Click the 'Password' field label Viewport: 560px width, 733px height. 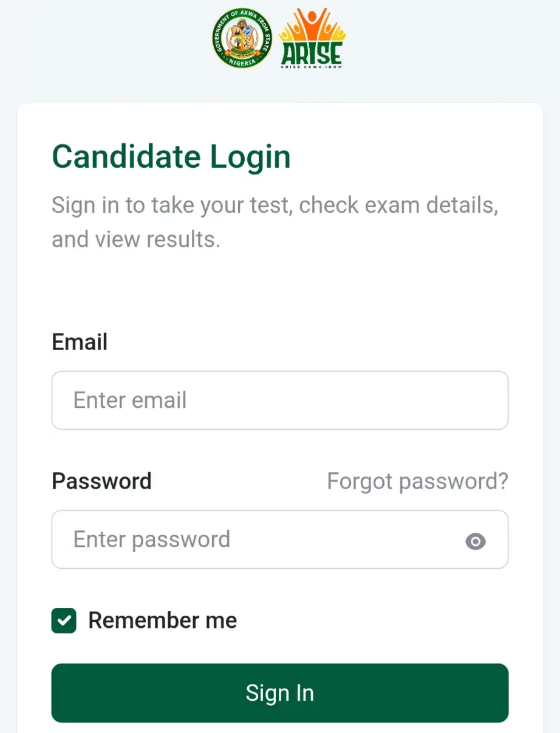pos(101,481)
